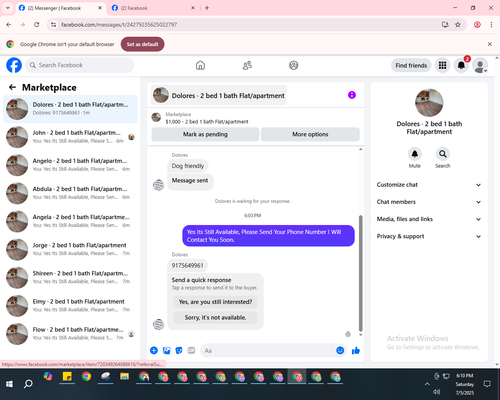Open the account profile avatar menu
This screenshot has width=500, height=400.
coord(480,65)
